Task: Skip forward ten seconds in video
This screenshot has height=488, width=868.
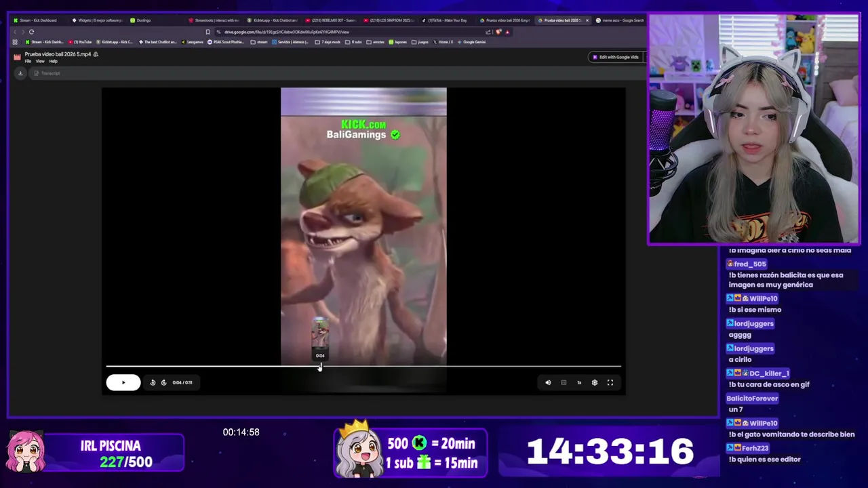Action: pos(163,382)
